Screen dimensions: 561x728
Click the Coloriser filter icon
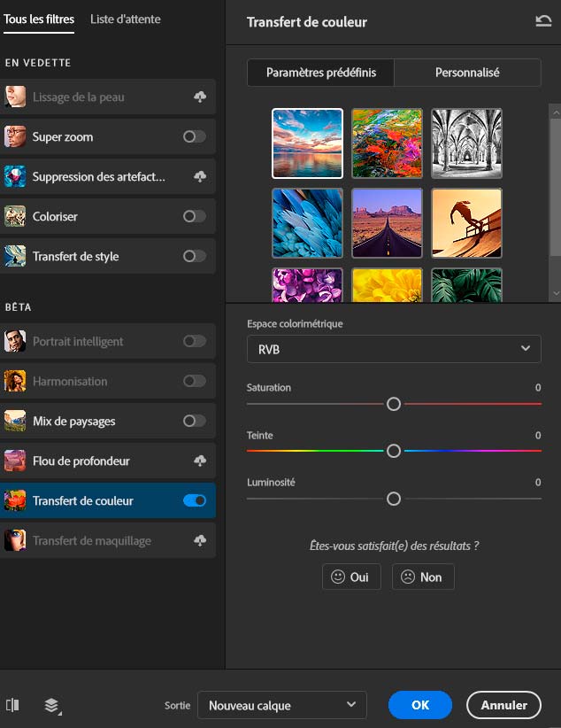(x=14, y=217)
